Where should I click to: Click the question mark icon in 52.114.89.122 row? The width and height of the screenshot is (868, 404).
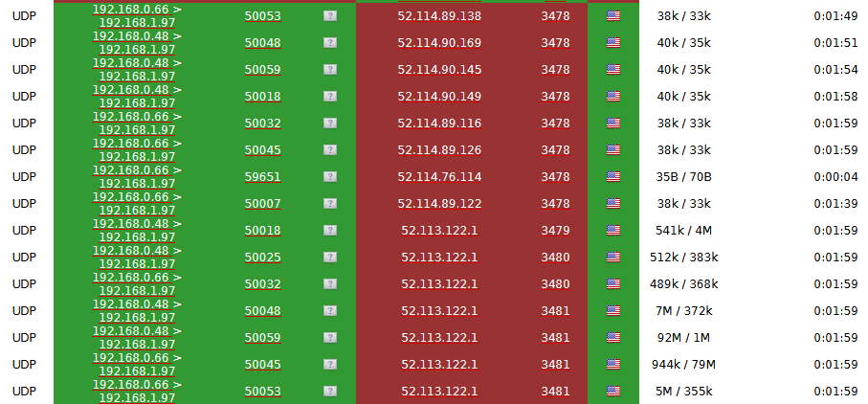coord(330,204)
